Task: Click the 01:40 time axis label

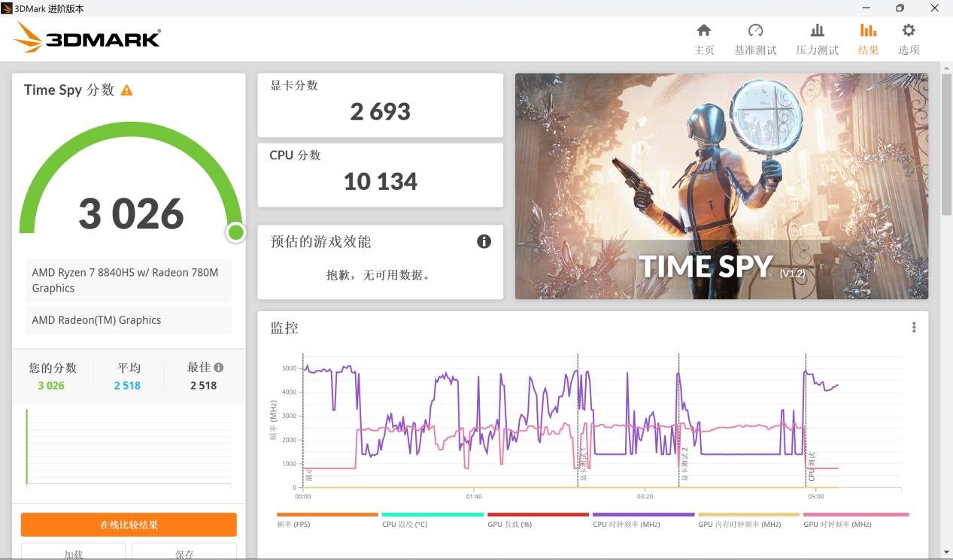Action: coord(474,497)
